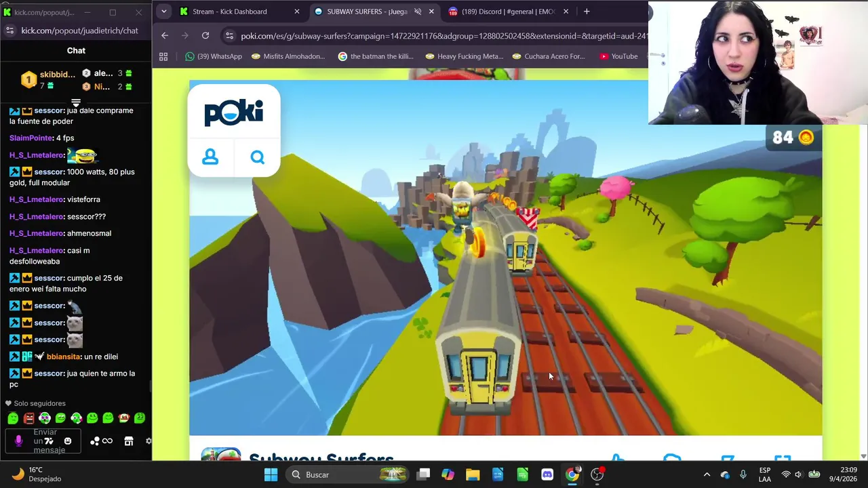
Task: Click the coin counter showing 84
Action: click(793, 138)
